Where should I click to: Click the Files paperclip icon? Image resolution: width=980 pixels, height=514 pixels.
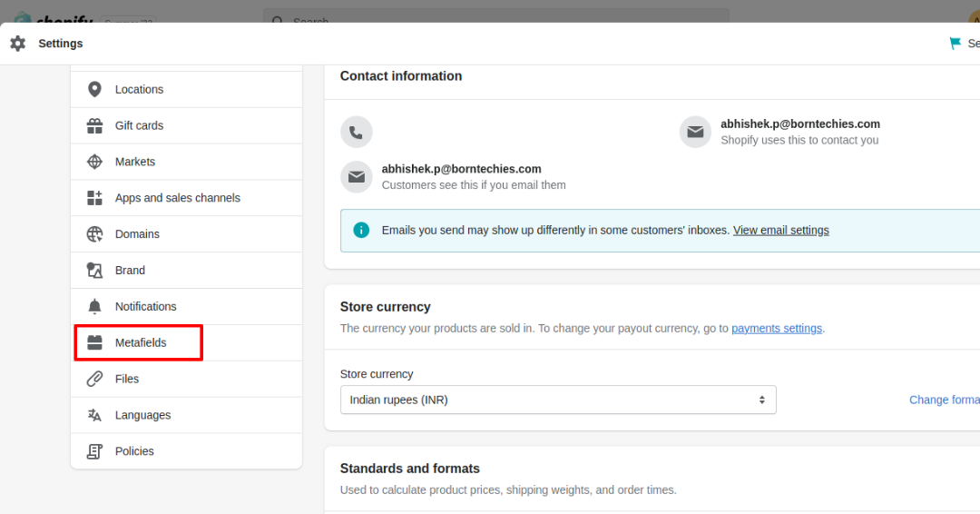(94, 379)
